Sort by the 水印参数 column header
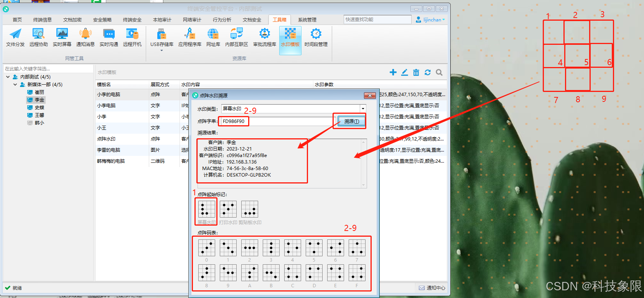The image size is (644, 298). tap(380, 84)
